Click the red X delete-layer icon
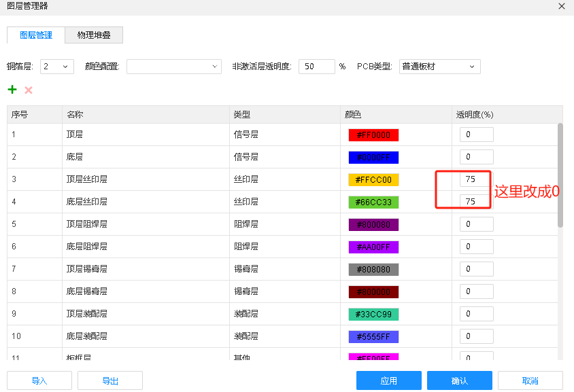Screen dimensions: 574x392 (x=29, y=90)
